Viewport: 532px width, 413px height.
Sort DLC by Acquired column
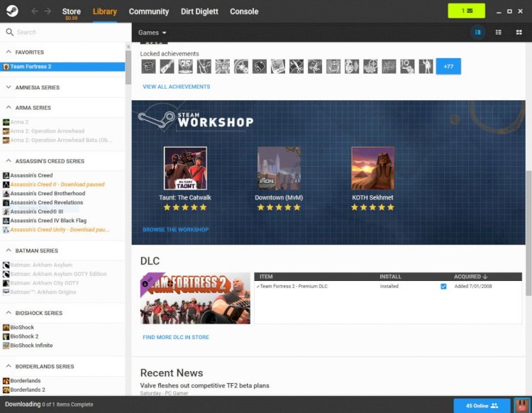(x=470, y=277)
